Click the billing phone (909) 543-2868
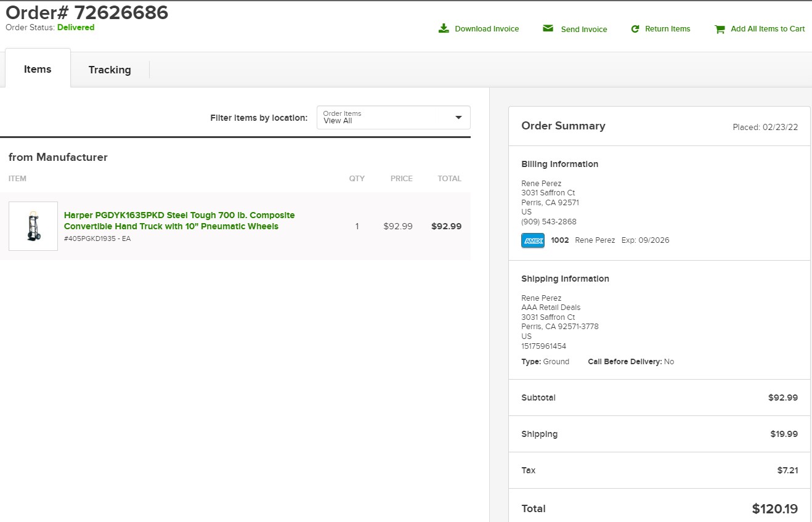This screenshot has height=522, width=812. (x=549, y=222)
